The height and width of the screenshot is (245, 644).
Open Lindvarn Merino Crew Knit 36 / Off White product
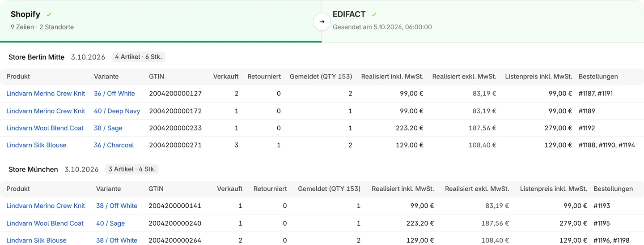click(46, 94)
